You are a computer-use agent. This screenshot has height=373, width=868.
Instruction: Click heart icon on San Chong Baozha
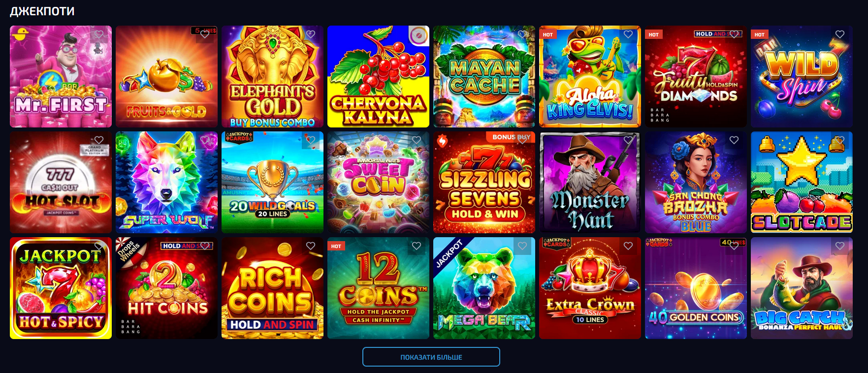734,140
